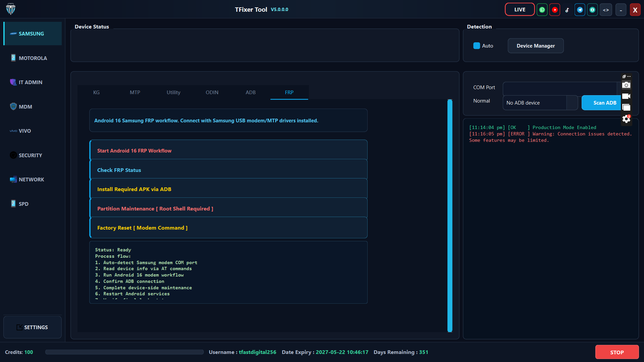644x362 pixels.
Task: Click the blue vertical scrollbar
Action: pyautogui.click(x=450, y=215)
